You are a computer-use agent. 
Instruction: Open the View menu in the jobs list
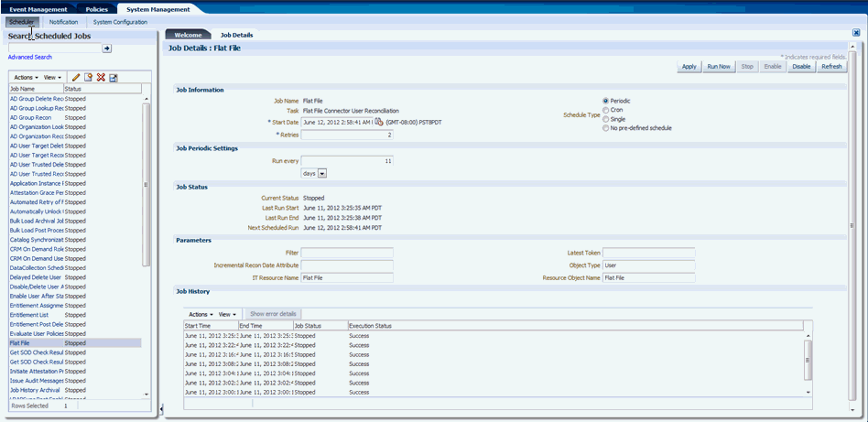pyautogui.click(x=52, y=78)
